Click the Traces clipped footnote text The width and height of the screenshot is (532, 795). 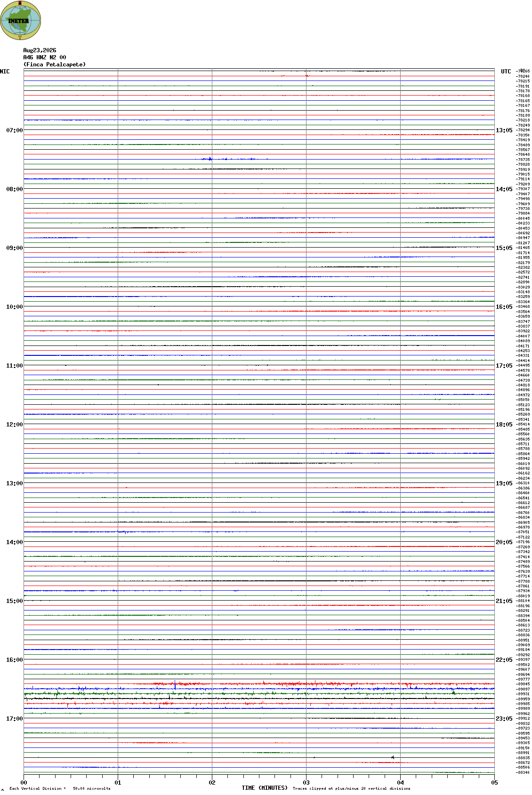(x=351, y=788)
